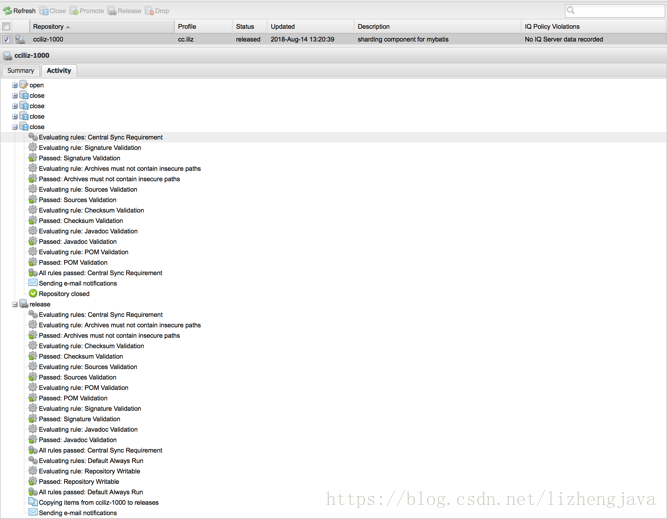Click the Release toolbar button
Image resolution: width=667 pixels, height=519 pixels.
[124, 11]
